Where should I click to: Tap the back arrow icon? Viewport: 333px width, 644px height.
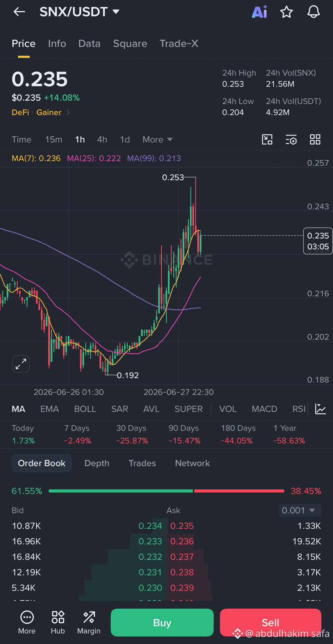click(x=19, y=12)
